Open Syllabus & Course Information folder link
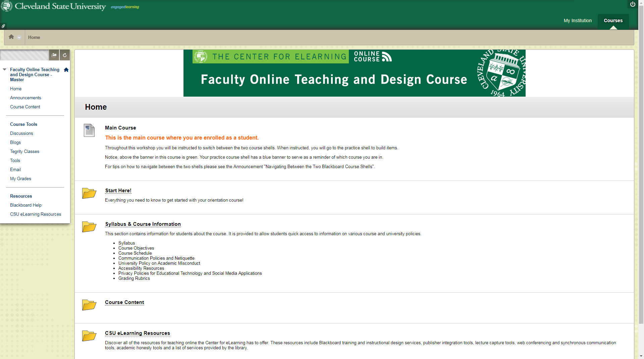 tap(143, 224)
